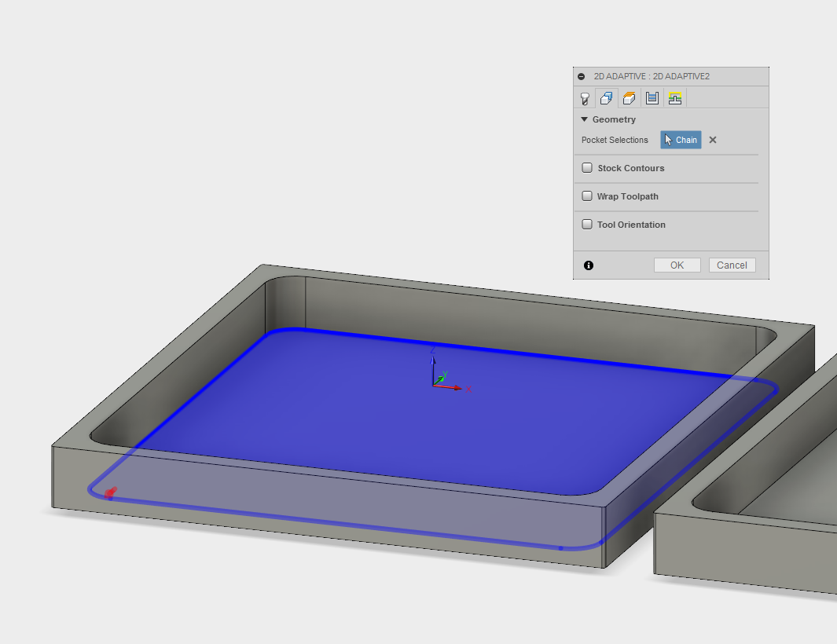Cancel the 2D Adaptive operation
The image size is (837, 644).
732,265
